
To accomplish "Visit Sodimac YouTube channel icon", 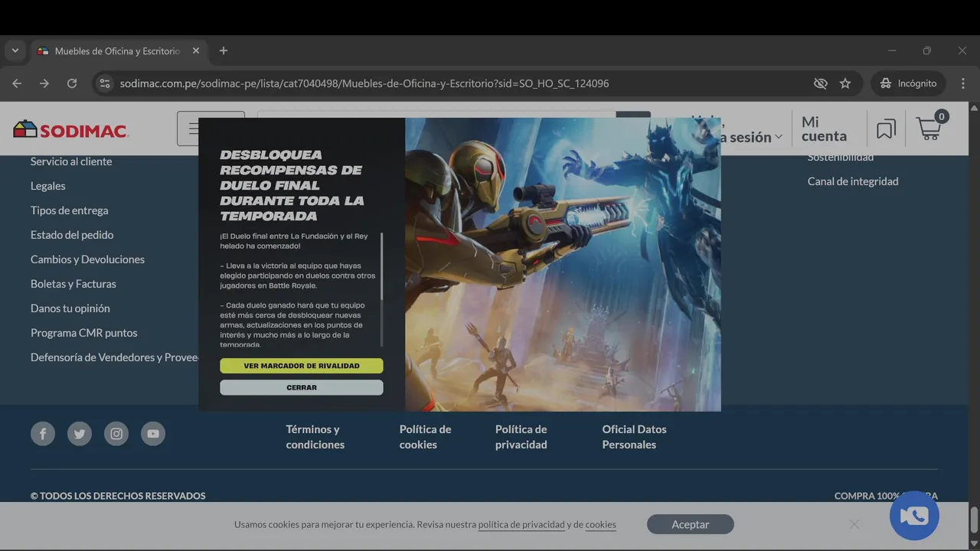I will point(153,434).
